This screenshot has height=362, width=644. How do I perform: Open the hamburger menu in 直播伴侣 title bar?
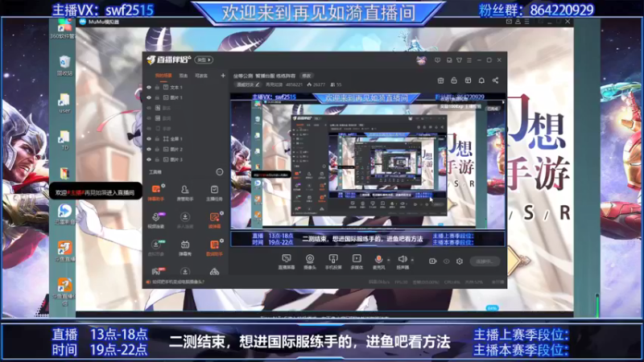[469, 60]
